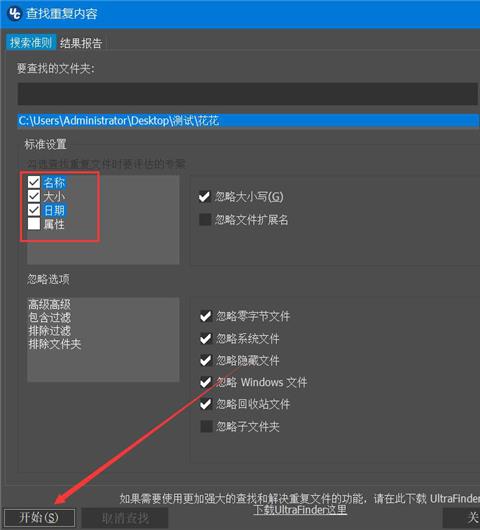The width and height of the screenshot is (480, 530).
Task: Open the 结果报告 tab
Action: (81, 43)
